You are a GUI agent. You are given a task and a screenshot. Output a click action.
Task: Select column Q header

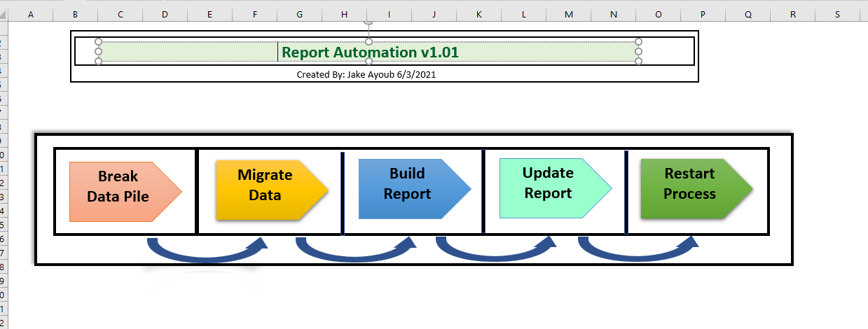coord(748,14)
